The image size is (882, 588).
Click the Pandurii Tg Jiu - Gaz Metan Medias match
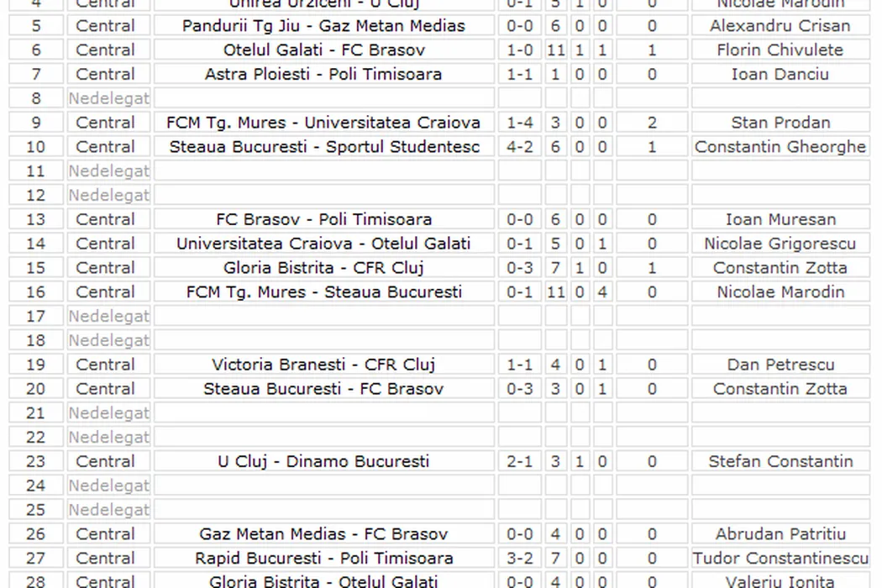point(323,26)
